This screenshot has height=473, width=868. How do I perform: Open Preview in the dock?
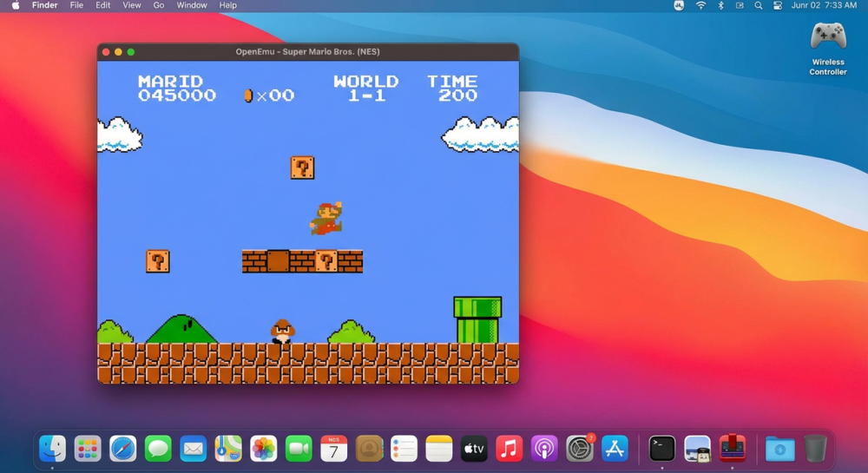[698, 448]
